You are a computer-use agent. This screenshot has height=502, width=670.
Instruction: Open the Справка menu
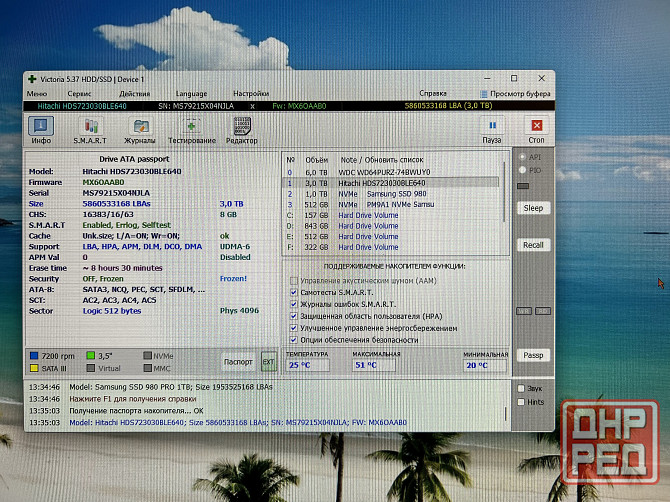(433, 93)
